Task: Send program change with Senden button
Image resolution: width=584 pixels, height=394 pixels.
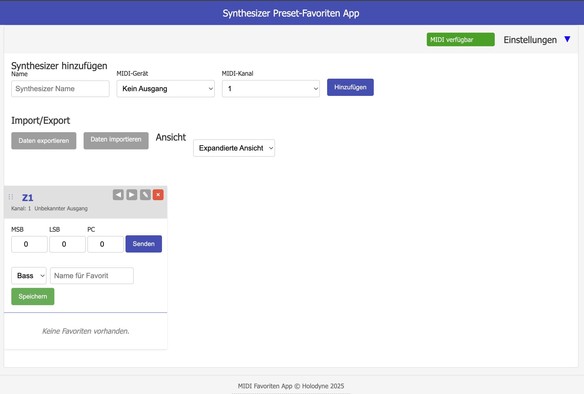Action: pyautogui.click(x=143, y=244)
